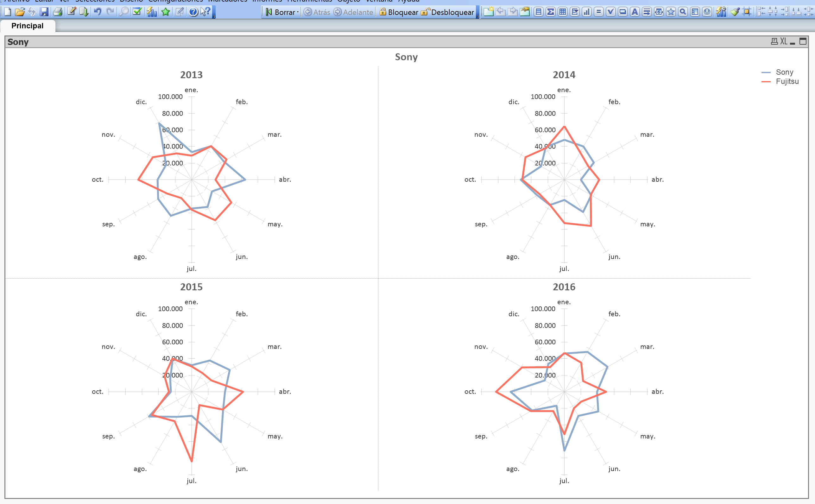Activate the What's This help pointer

click(x=205, y=12)
